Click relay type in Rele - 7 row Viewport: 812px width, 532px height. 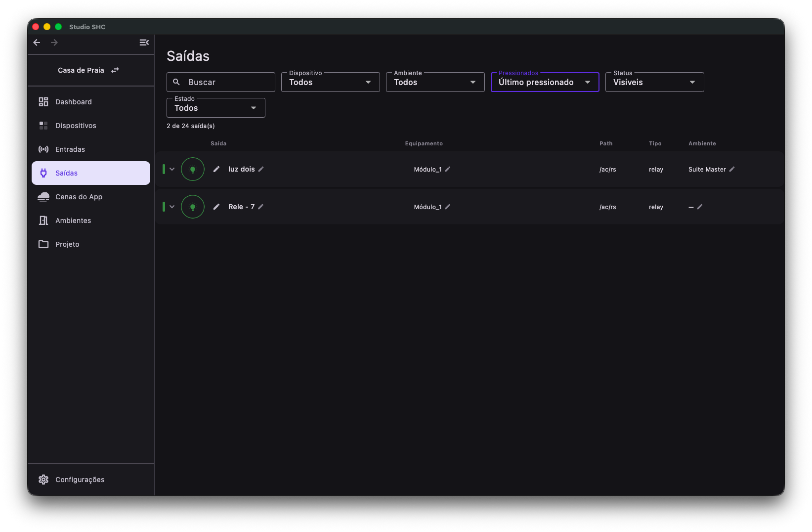tap(656, 207)
